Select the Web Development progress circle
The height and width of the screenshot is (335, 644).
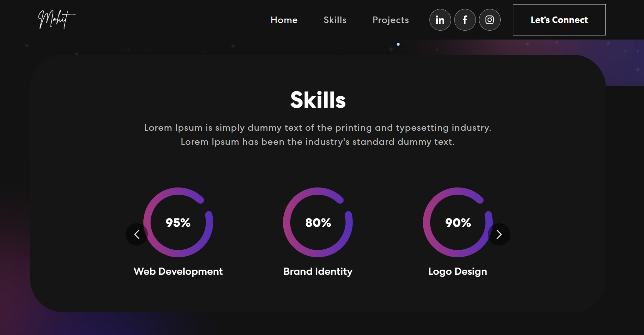click(178, 223)
